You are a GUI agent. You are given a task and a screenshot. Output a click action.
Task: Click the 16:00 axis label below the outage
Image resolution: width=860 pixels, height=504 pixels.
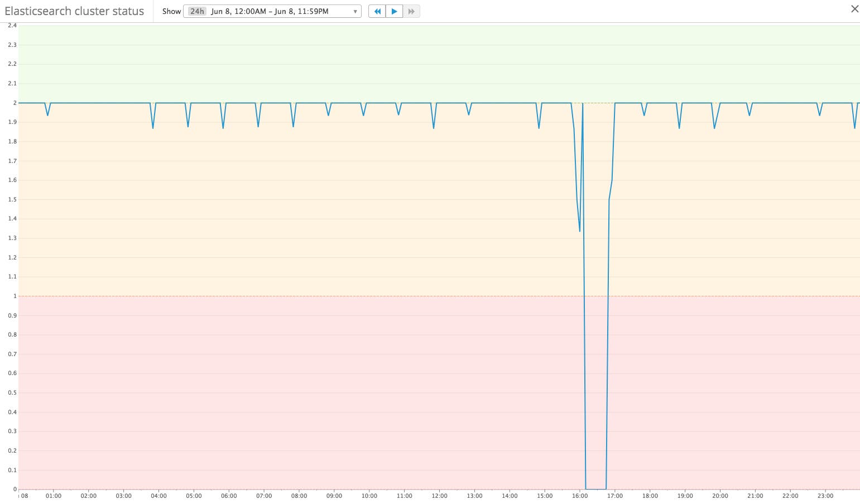point(579,495)
